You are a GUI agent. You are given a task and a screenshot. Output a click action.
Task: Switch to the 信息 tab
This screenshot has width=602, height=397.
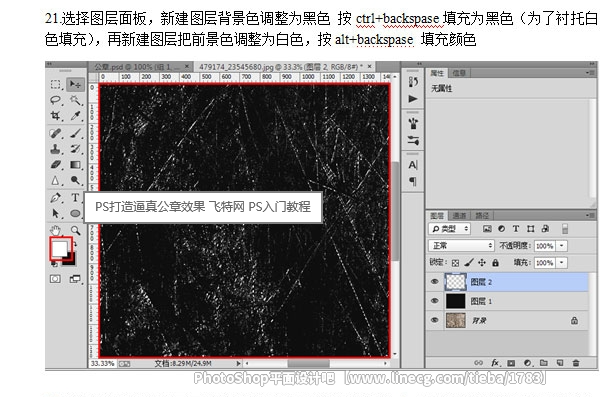459,73
